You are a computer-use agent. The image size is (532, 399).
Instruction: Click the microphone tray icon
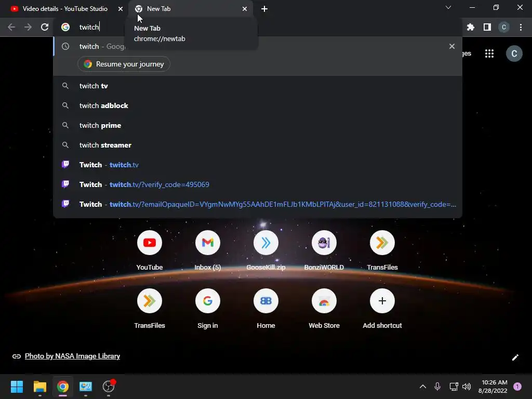coord(437,386)
